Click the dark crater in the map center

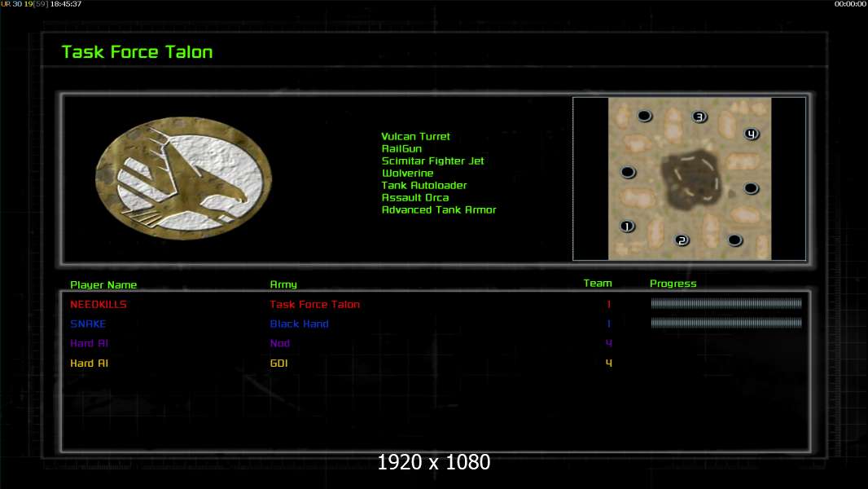(x=690, y=178)
